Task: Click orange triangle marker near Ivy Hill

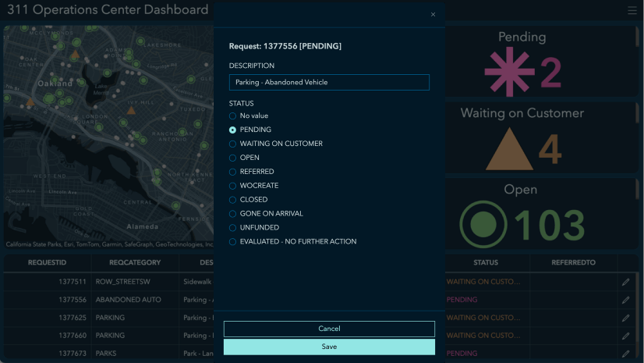Action: click(x=131, y=110)
